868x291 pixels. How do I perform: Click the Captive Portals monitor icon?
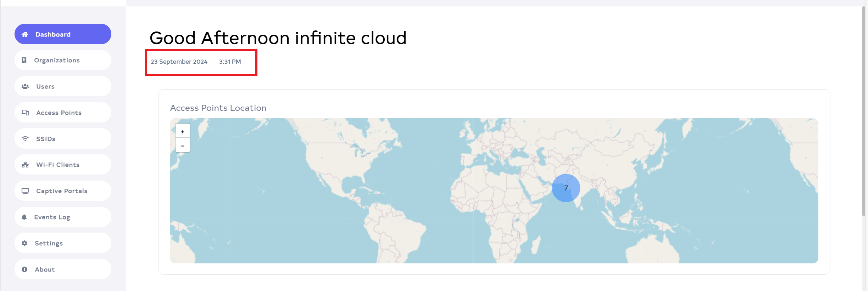tap(25, 191)
